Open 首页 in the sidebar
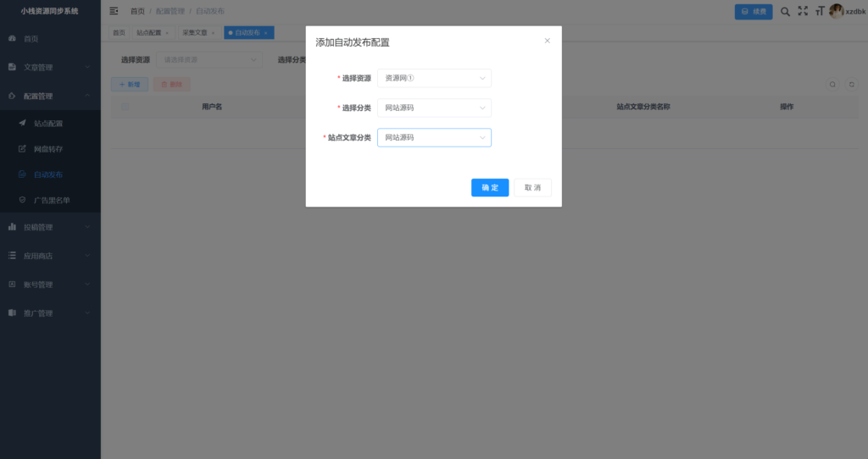Viewport: 868px width, 459px height. pyautogui.click(x=50, y=39)
